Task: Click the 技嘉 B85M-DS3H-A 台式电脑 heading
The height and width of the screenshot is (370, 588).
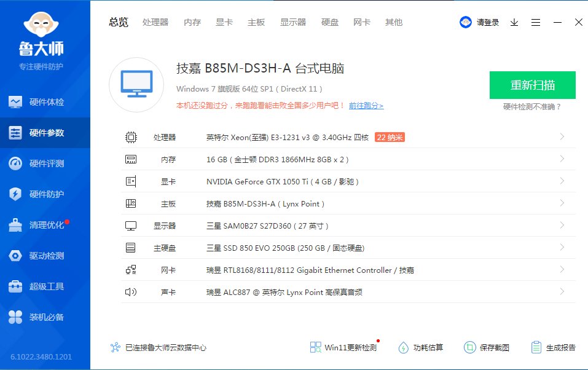Action: [261, 68]
